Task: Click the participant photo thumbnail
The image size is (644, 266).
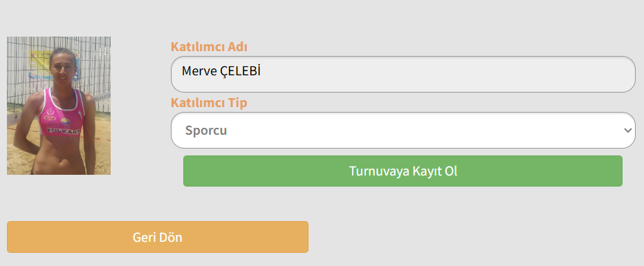Action: [x=59, y=106]
